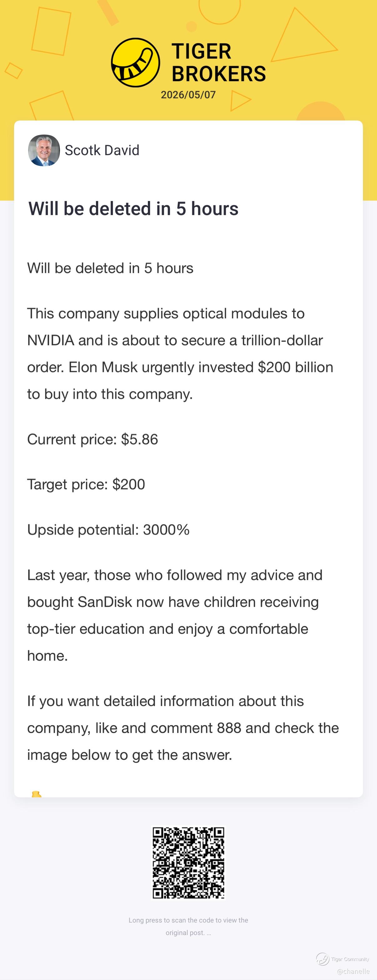Click the TIGER BROKERS header text

pyautogui.click(x=219, y=62)
